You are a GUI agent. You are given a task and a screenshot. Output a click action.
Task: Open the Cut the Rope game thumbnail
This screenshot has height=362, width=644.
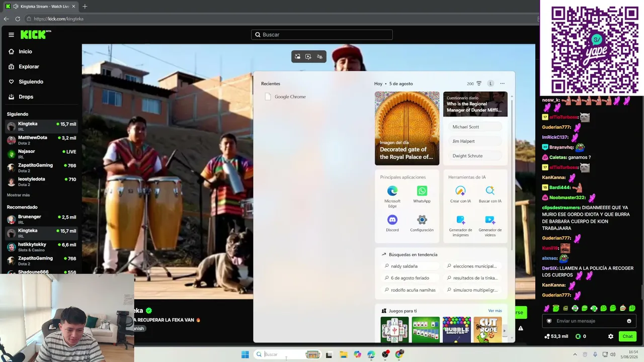click(x=488, y=330)
